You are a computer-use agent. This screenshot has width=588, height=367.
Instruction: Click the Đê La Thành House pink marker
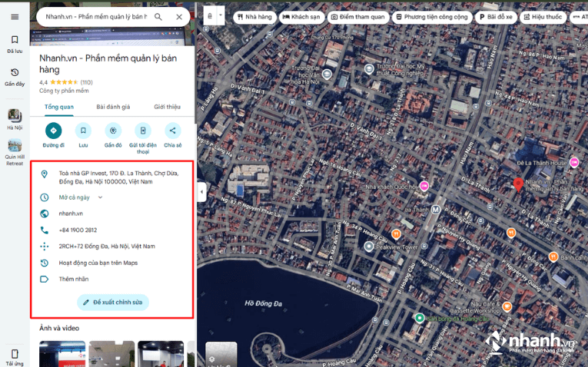point(573,163)
